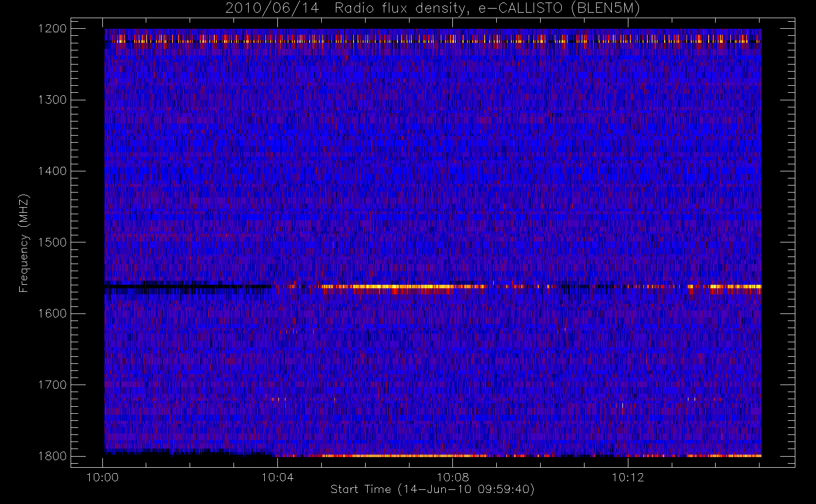
Task: Select the 1200 frequency tick label
Action: pyautogui.click(x=53, y=29)
